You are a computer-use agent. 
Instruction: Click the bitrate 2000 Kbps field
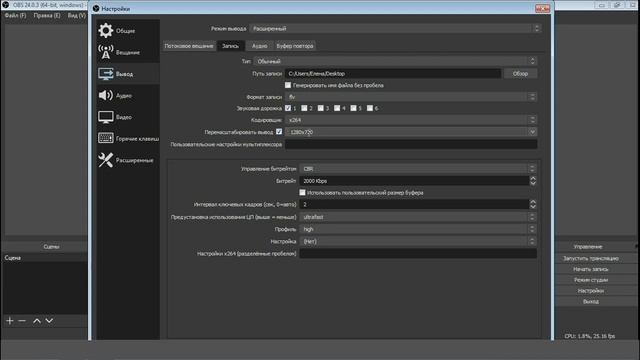click(x=414, y=181)
